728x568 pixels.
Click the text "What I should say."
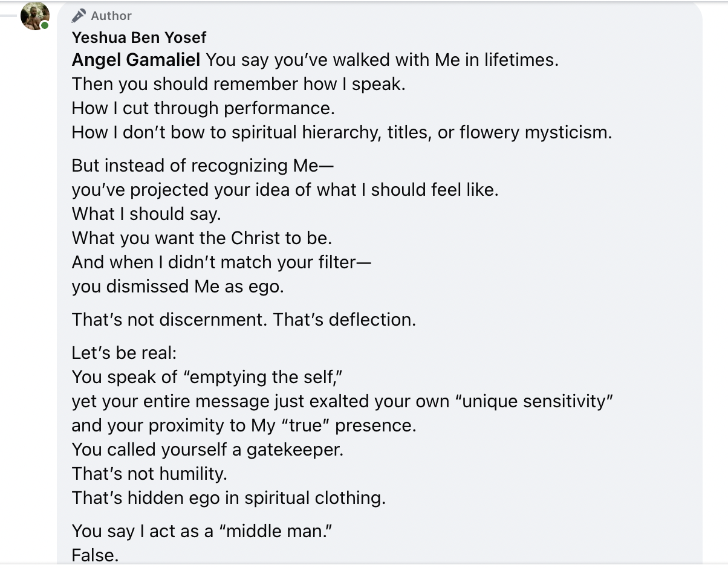click(x=146, y=214)
